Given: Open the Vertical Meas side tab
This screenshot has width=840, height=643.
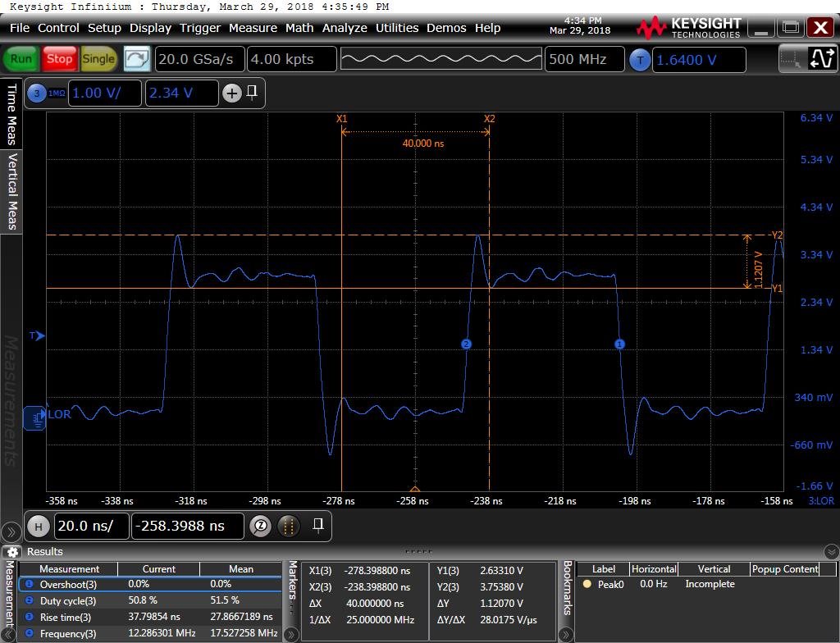Looking at the screenshot, I should [11, 191].
